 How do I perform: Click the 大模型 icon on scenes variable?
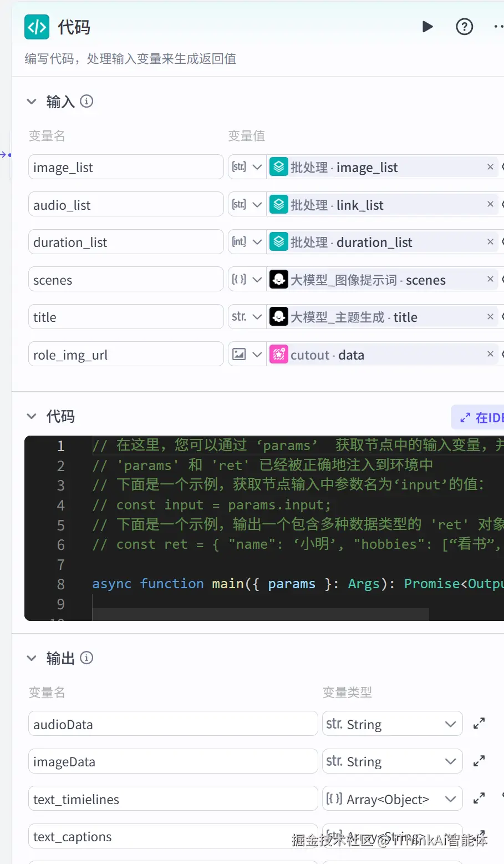279,279
